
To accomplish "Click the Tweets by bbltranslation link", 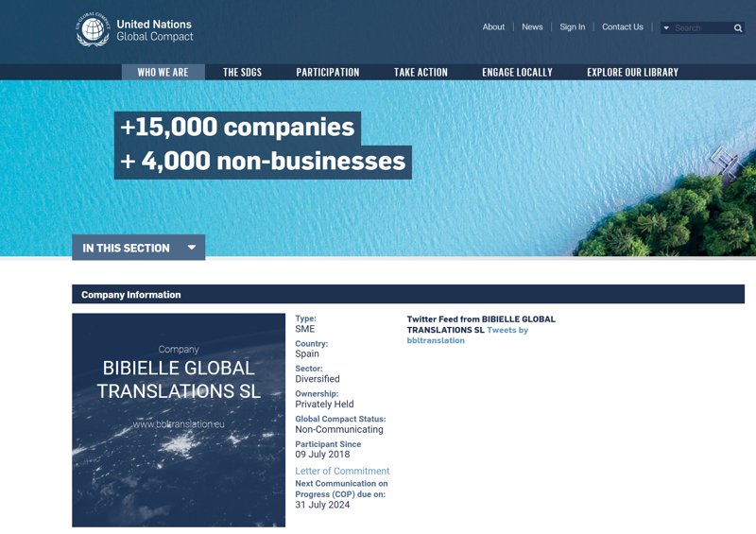I will coord(467,336).
